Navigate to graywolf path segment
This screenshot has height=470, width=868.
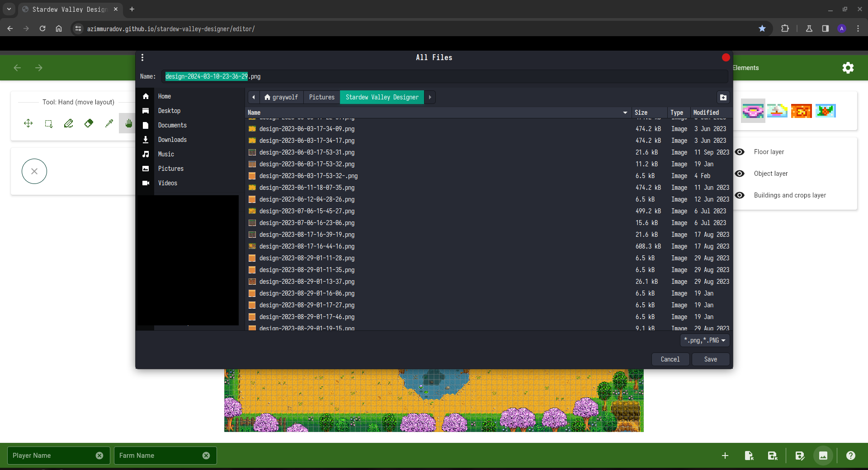coord(281,97)
